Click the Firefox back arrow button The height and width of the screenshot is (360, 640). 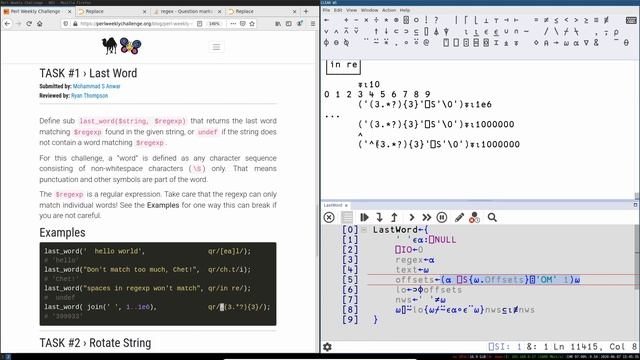7,24
